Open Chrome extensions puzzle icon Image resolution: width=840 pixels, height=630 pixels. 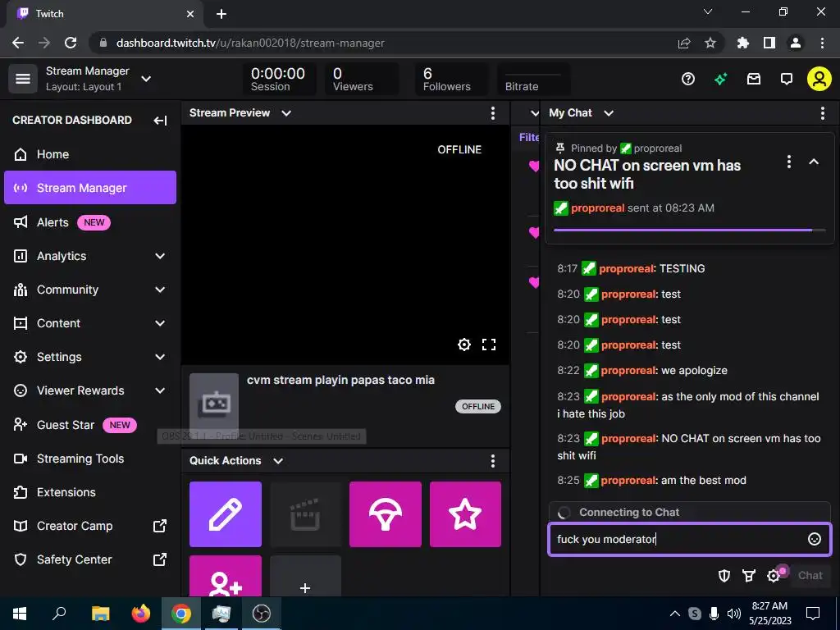(743, 43)
